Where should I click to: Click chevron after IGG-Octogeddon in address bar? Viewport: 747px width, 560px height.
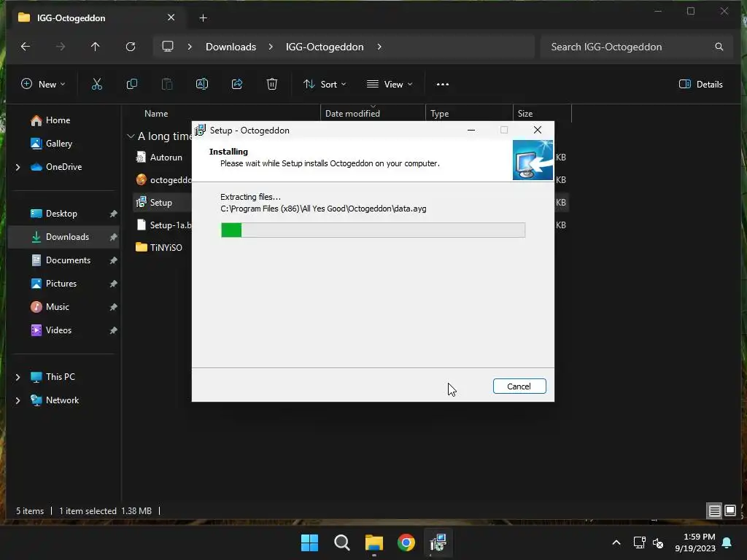[379, 47]
